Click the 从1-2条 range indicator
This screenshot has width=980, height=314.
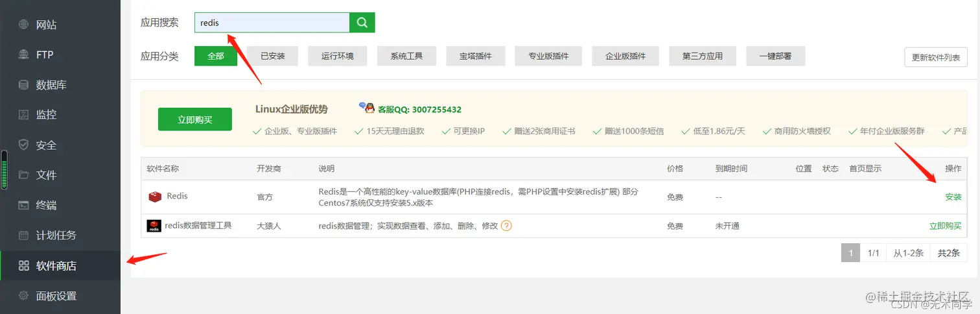[x=909, y=253]
